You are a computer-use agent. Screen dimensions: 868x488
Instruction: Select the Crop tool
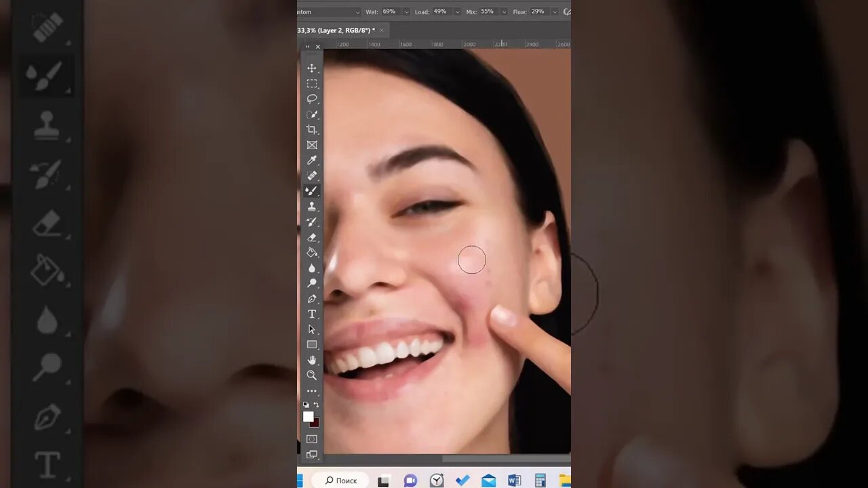click(312, 129)
